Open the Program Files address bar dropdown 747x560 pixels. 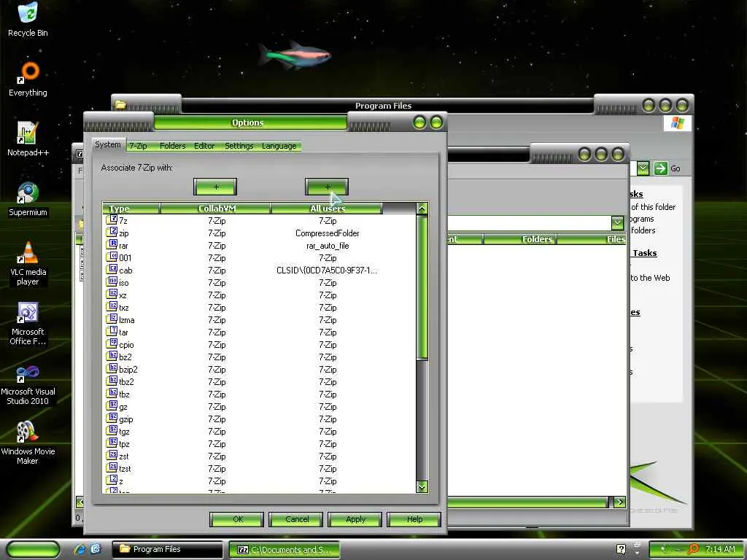[643, 168]
